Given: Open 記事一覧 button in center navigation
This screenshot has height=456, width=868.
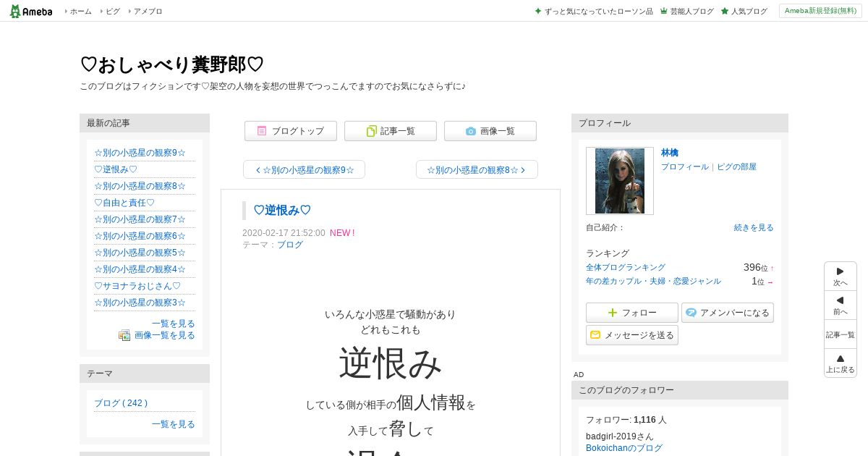Looking at the screenshot, I should click(x=391, y=131).
